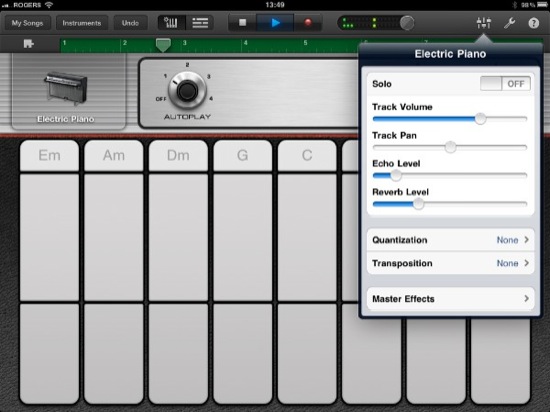Tap the clock in status bar
Image resolution: width=550 pixels, height=412 pixels.
click(275, 5)
